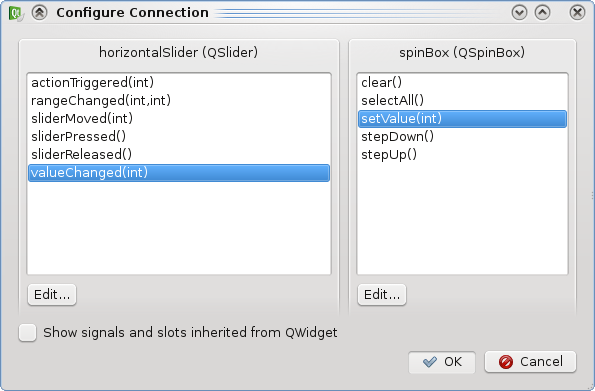595x391 pixels.
Task: Select the setValue(int) slot
Action: pos(462,119)
